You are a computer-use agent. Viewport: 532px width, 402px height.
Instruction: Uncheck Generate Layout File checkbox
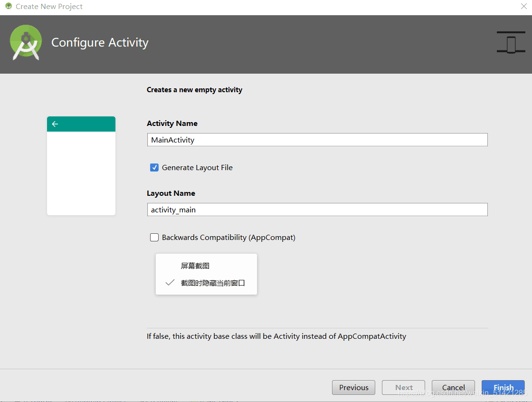click(x=154, y=167)
